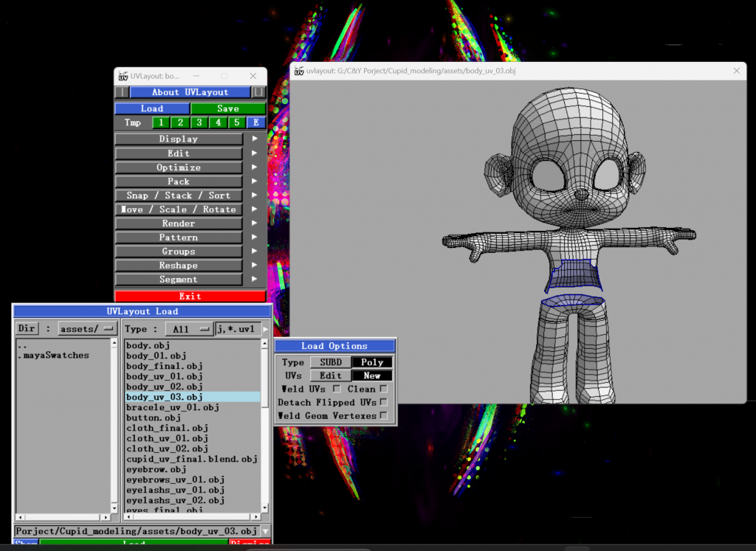This screenshot has height=551, width=756.
Task: Select the .. parent directory entry
Action: click(x=22, y=345)
